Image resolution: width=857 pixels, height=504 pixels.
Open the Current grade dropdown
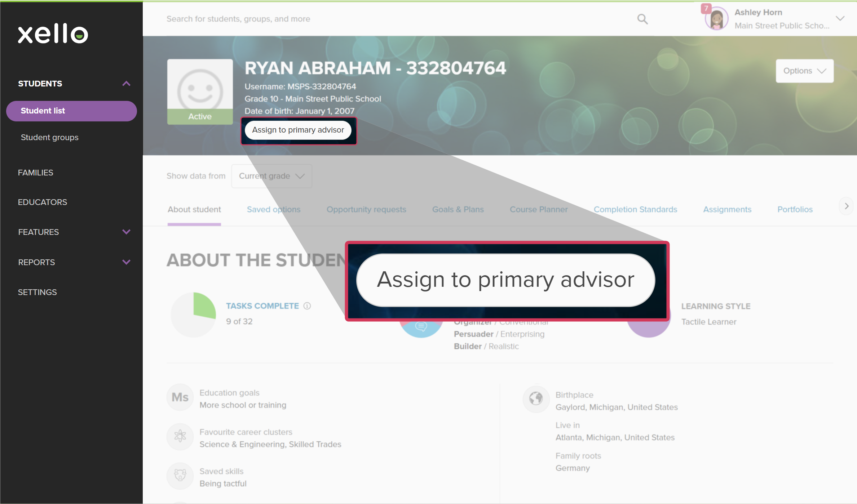click(x=271, y=176)
